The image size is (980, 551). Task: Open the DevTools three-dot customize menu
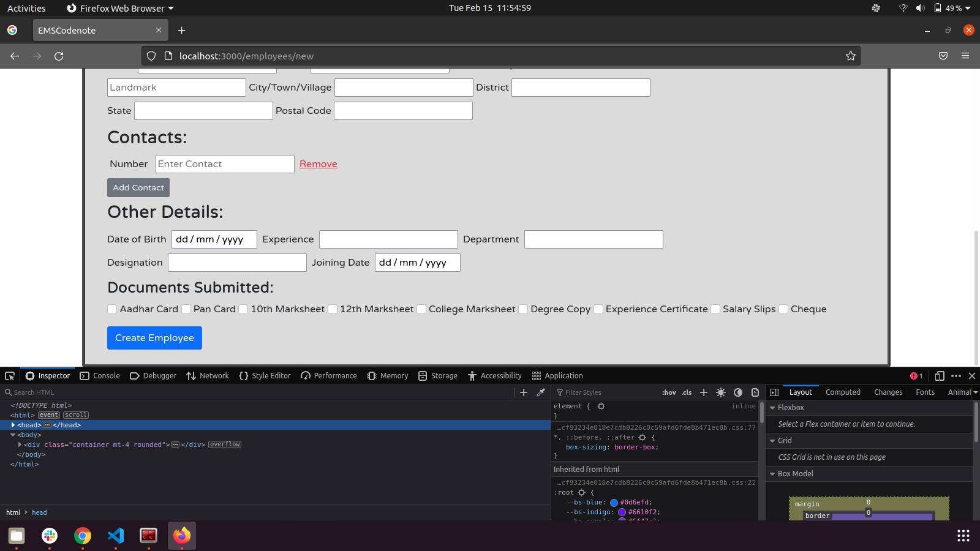[956, 376]
